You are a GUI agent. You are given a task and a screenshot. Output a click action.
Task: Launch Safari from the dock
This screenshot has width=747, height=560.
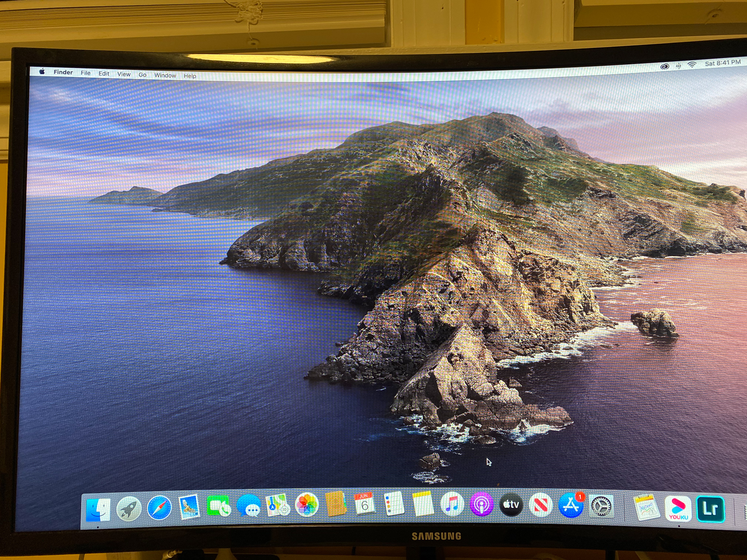pos(159,508)
